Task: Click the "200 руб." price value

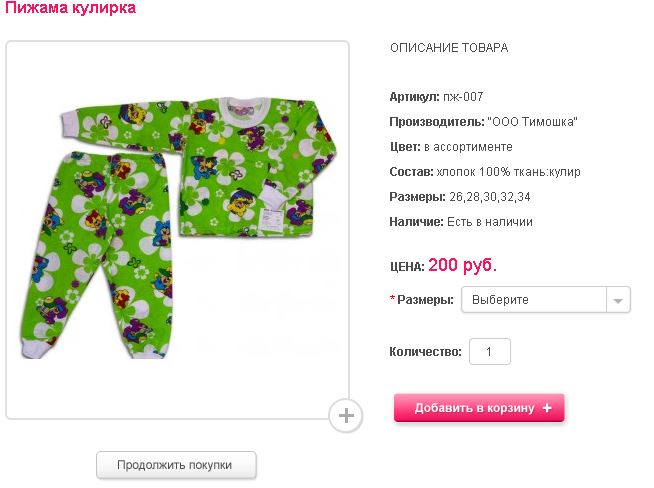Action: coord(462,266)
